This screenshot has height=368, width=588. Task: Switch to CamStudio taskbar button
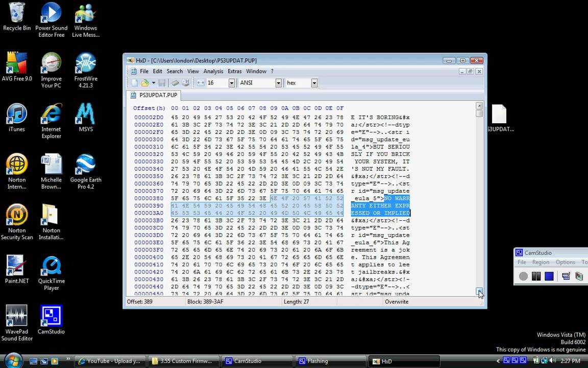point(257,361)
